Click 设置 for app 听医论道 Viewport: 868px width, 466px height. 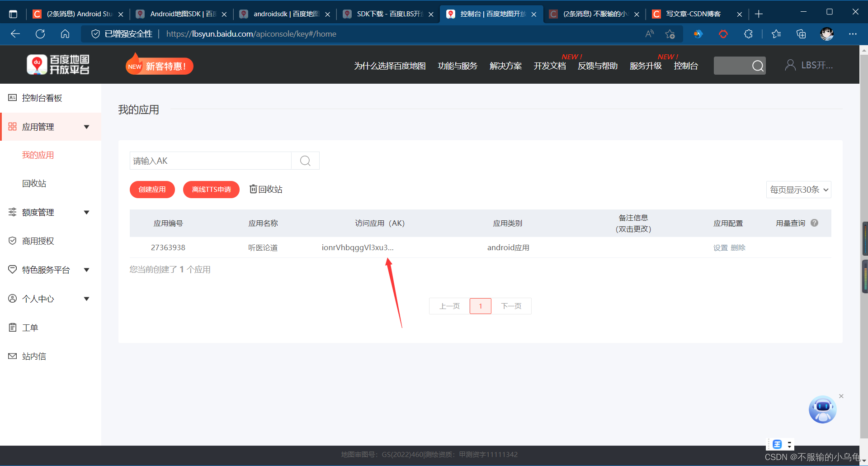tap(720, 247)
